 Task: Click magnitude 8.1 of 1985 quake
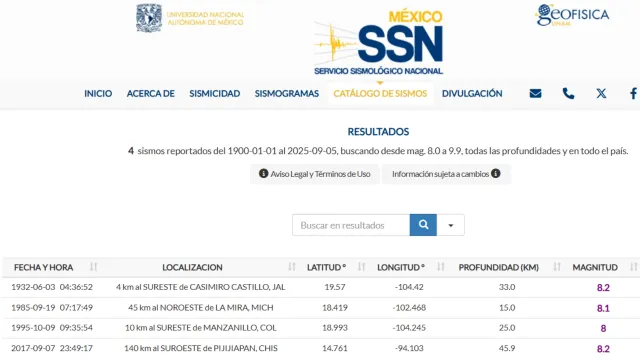tap(603, 308)
